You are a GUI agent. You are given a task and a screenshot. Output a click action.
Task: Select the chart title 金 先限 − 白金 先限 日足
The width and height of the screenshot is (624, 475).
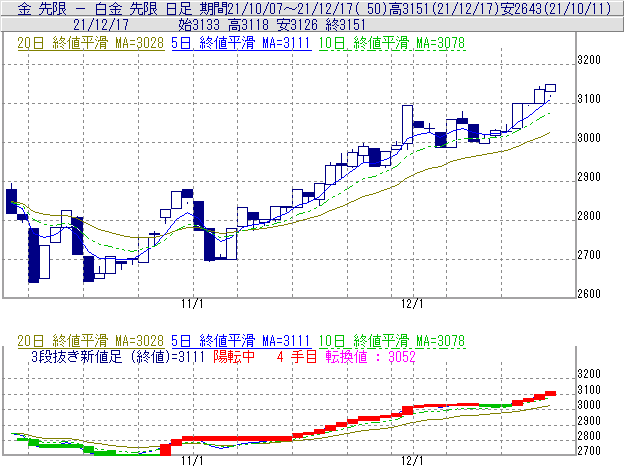[105, 8]
